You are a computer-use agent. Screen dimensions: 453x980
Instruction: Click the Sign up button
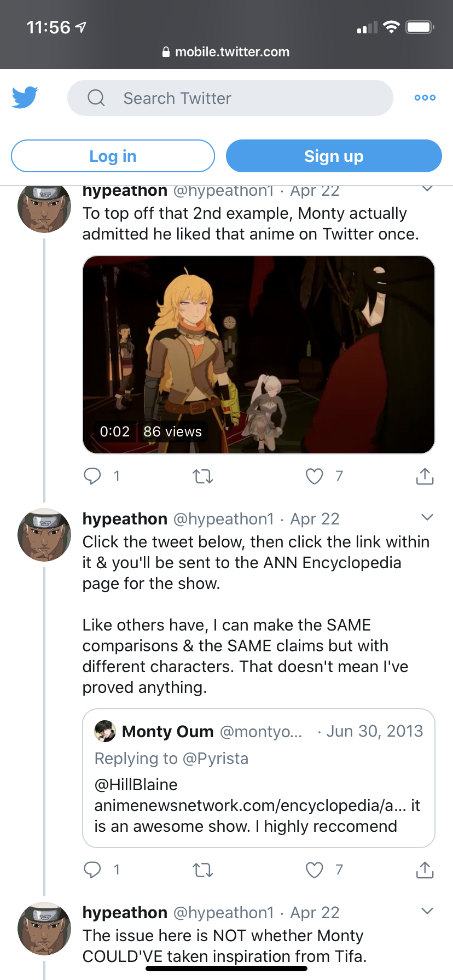(x=334, y=156)
